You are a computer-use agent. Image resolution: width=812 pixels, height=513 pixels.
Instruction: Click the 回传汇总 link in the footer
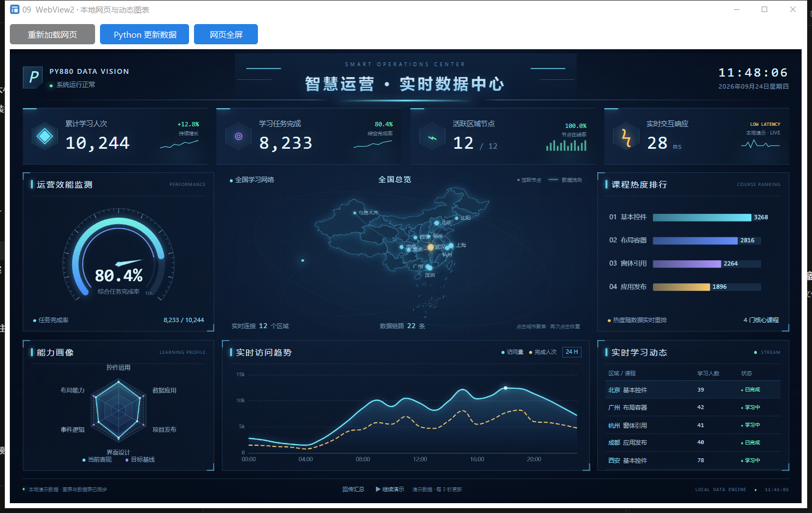click(x=353, y=489)
